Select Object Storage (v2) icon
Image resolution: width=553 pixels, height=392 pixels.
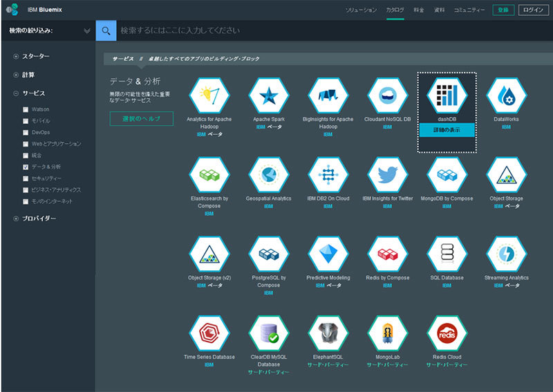click(209, 254)
